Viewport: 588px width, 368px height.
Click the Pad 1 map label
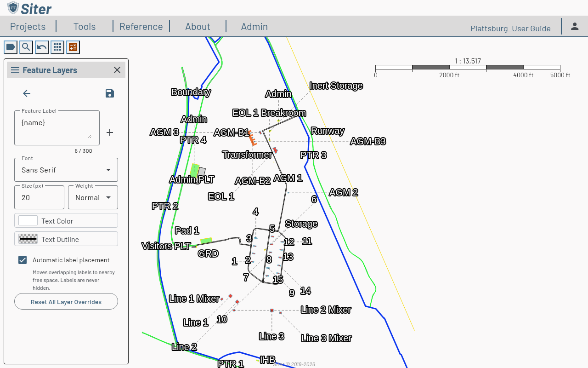[x=187, y=230]
